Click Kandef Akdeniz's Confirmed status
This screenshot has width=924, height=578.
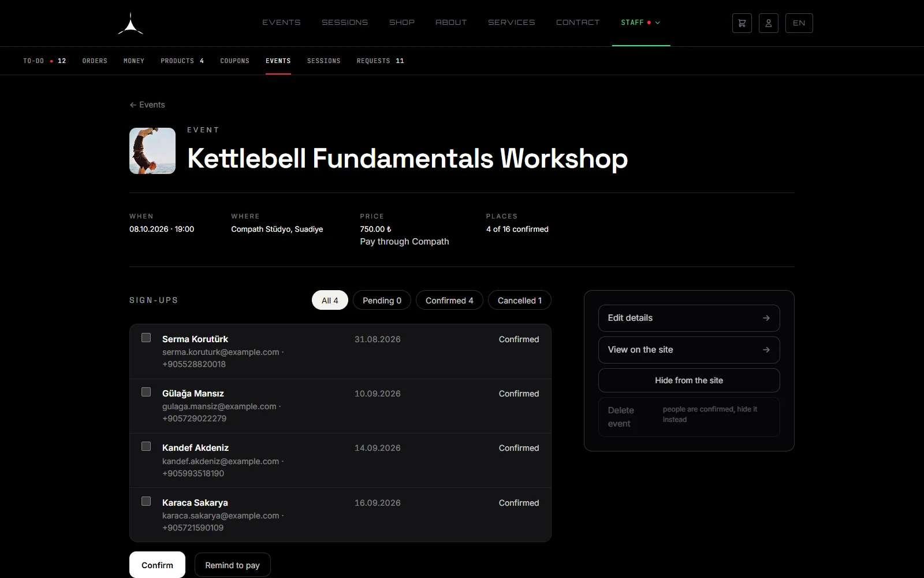click(519, 448)
